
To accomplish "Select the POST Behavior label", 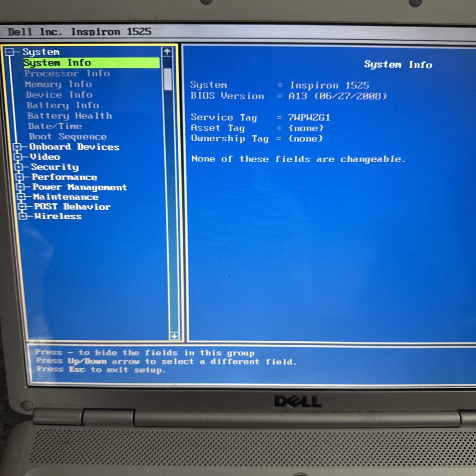I will coord(72,206).
